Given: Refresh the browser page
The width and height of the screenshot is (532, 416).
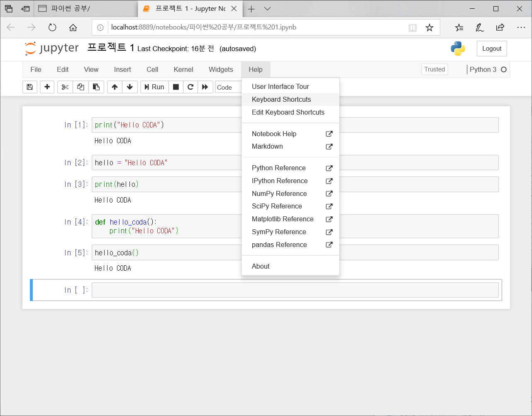Looking at the screenshot, I should (52, 27).
